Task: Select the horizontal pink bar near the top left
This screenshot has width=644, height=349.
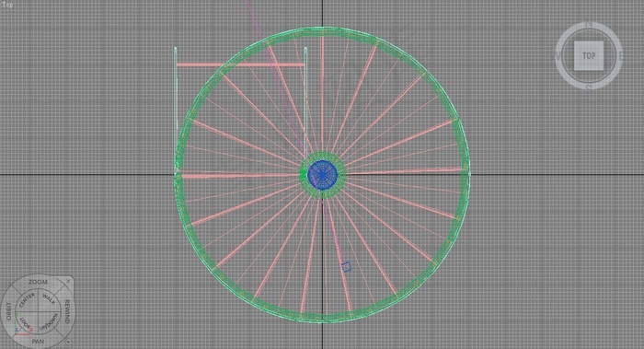Action: [x=240, y=64]
